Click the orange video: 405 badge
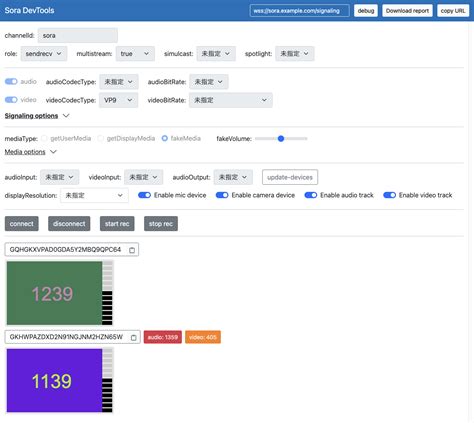Viewport: 474px width, 423px height. (203, 337)
